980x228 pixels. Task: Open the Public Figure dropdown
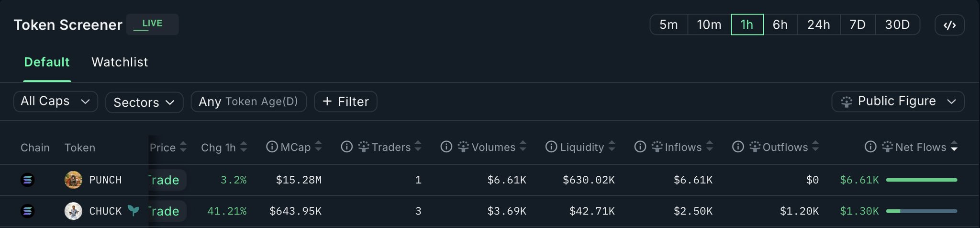tap(898, 102)
